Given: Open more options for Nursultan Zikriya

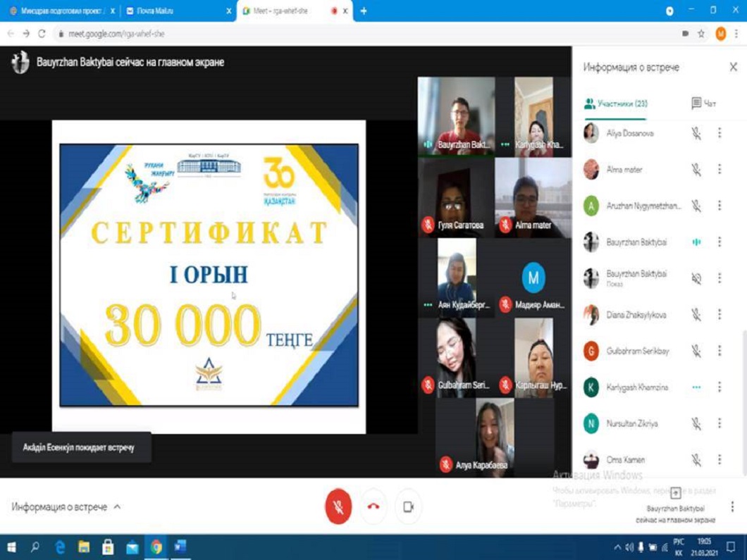Looking at the screenshot, I should click(720, 424).
